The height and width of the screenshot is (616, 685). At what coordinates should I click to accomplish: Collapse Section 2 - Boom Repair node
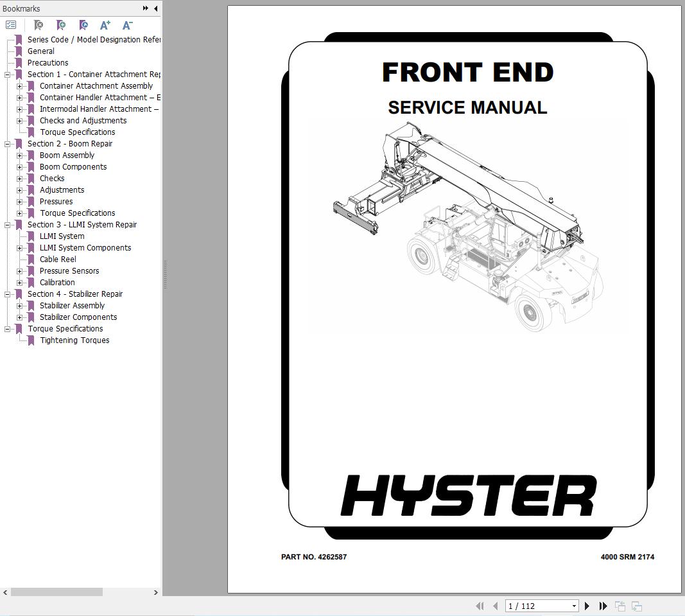[7, 145]
